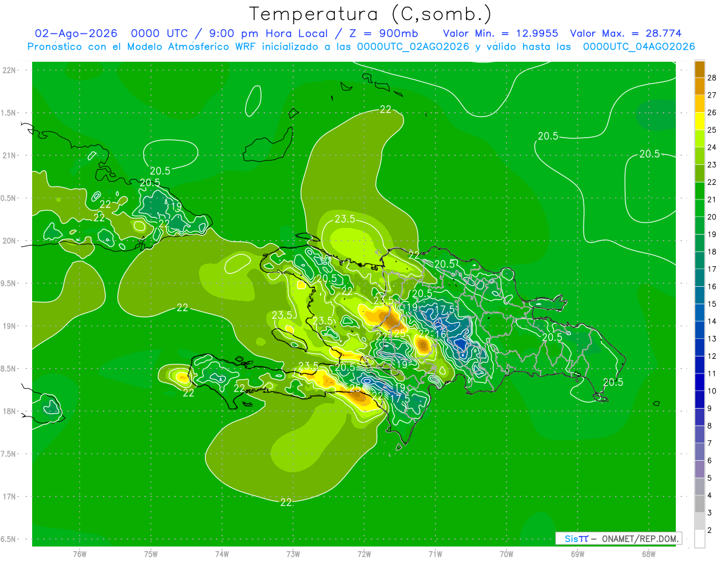Select the orange swatch between 27 and 28

click(x=699, y=86)
